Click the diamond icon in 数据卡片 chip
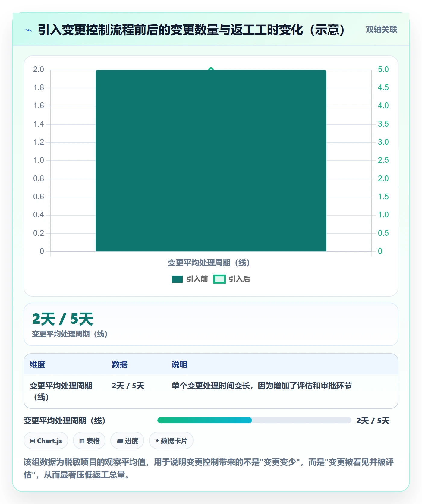Viewport: 422px width, 504px height. 157,441
